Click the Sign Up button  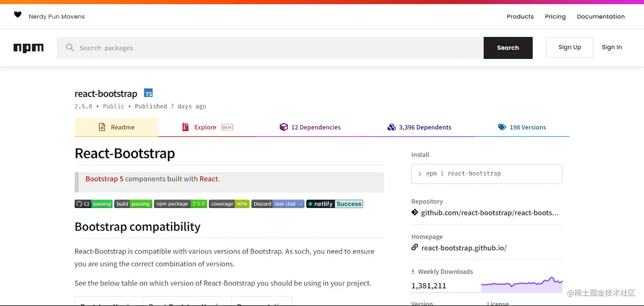click(569, 47)
